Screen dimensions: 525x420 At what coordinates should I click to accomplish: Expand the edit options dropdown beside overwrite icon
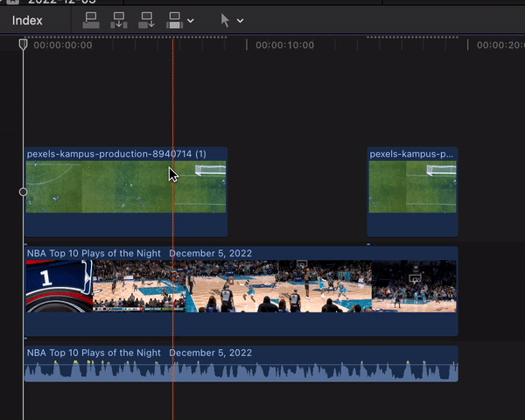pos(191,21)
